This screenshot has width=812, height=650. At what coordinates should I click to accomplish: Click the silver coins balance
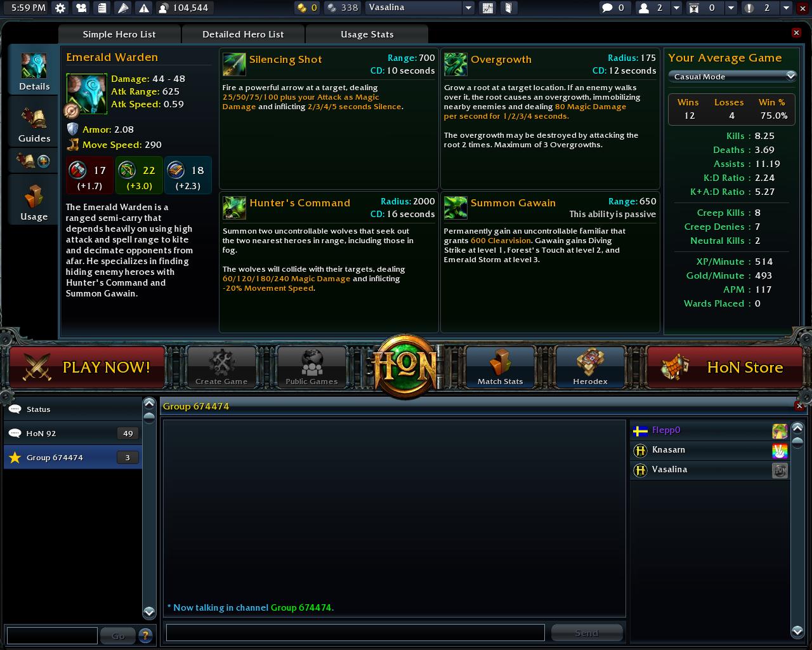pos(342,8)
